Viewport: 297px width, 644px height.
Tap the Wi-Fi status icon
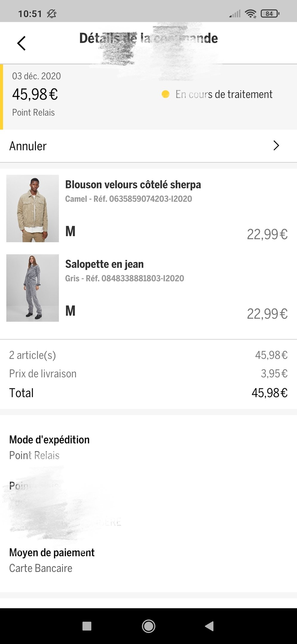[250, 13]
